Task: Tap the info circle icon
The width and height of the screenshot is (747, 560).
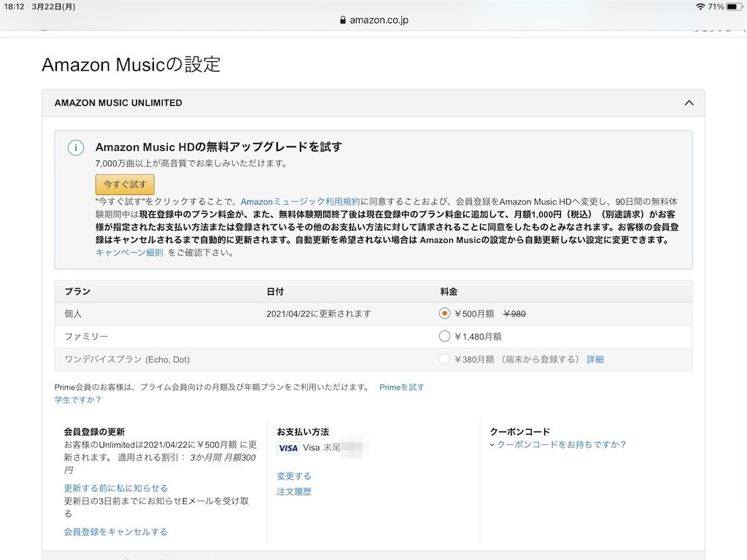Action: (76, 147)
